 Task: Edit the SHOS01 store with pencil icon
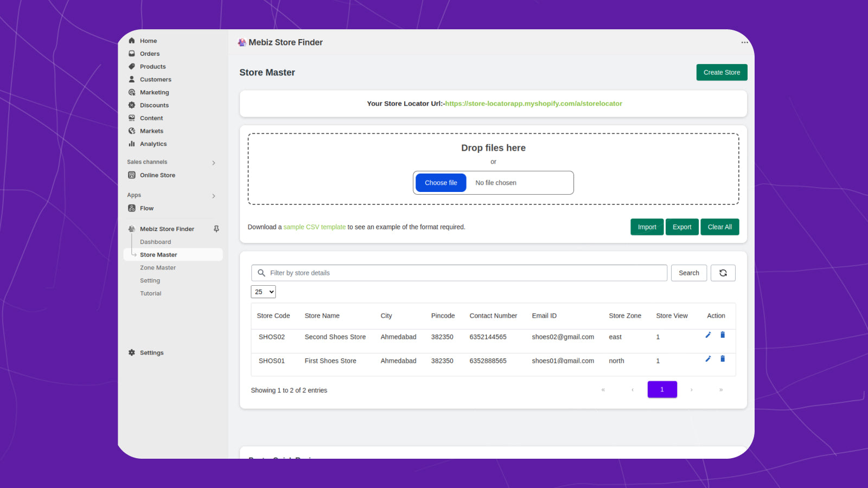click(708, 359)
